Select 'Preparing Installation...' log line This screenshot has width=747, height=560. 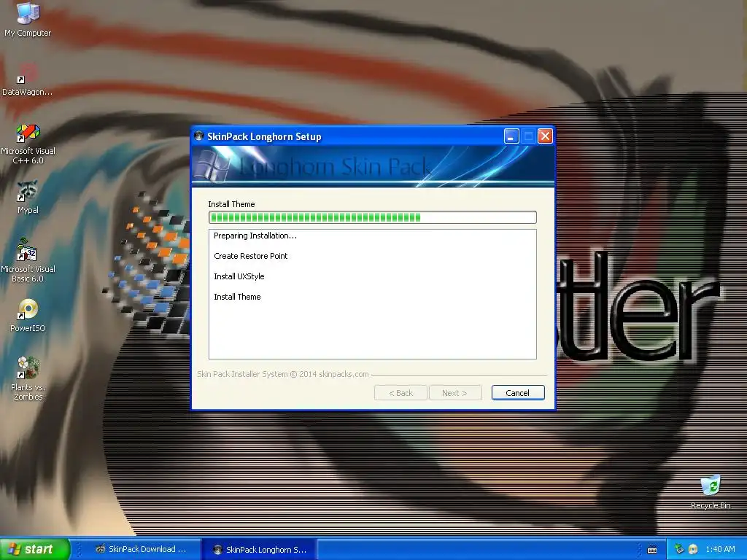click(x=255, y=236)
